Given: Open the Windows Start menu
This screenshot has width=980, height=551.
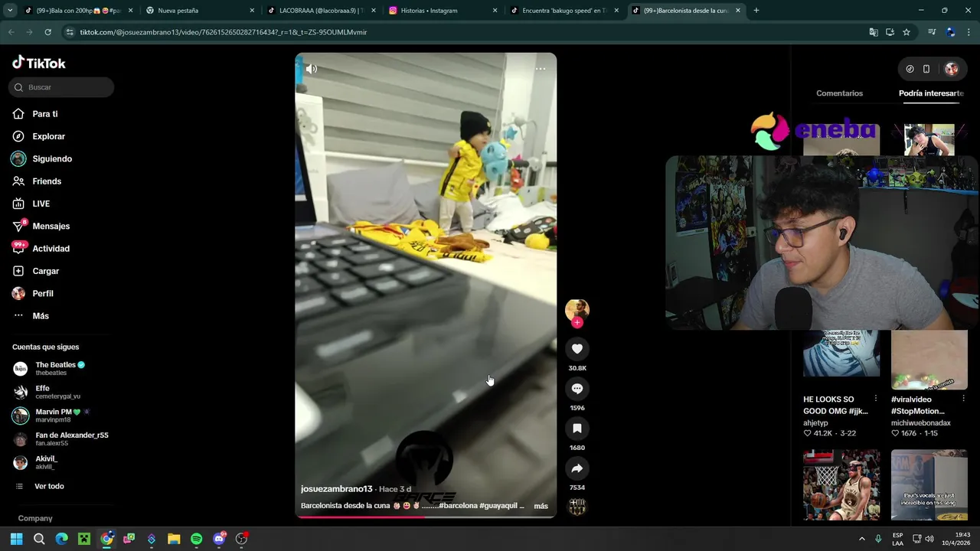Looking at the screenshot, I should click(x=16, y=539).
